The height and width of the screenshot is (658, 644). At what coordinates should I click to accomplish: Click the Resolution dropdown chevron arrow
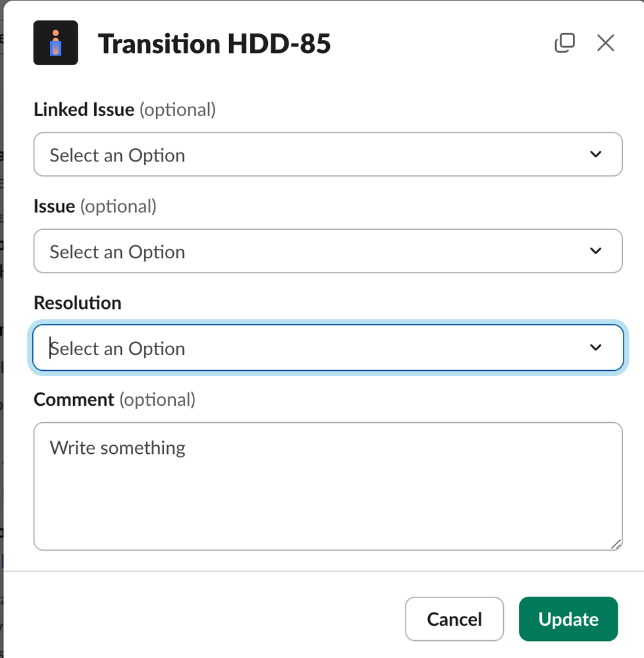[x=596, y=348]
